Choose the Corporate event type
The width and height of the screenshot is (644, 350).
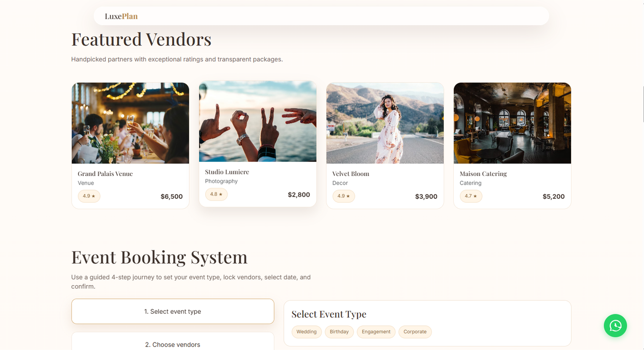coord(415,332)
